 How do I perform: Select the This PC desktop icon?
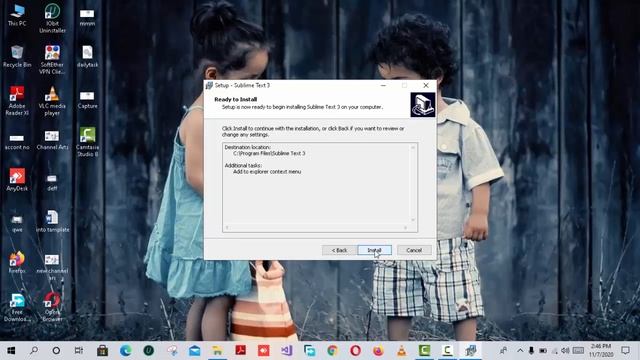[17, 16]
